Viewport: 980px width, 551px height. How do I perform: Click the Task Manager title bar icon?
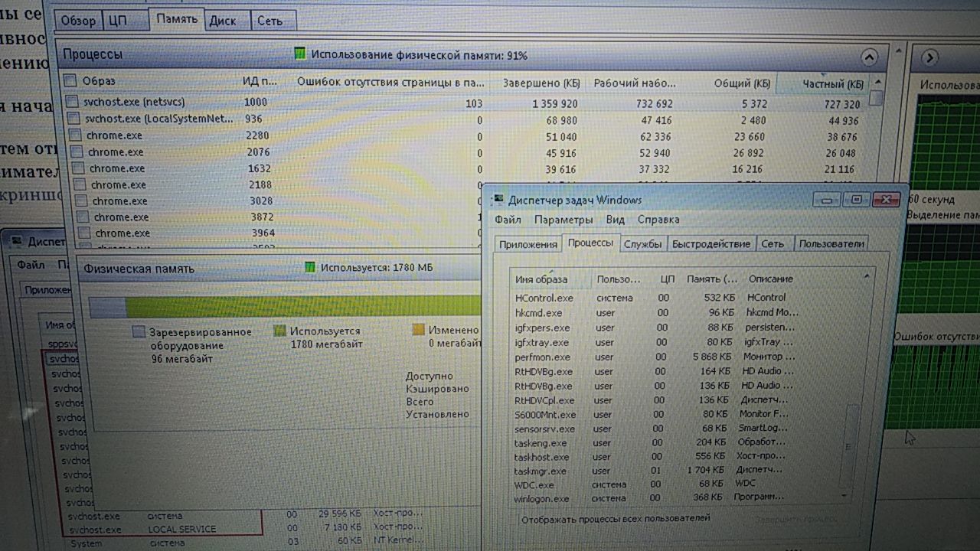point(498,200)
